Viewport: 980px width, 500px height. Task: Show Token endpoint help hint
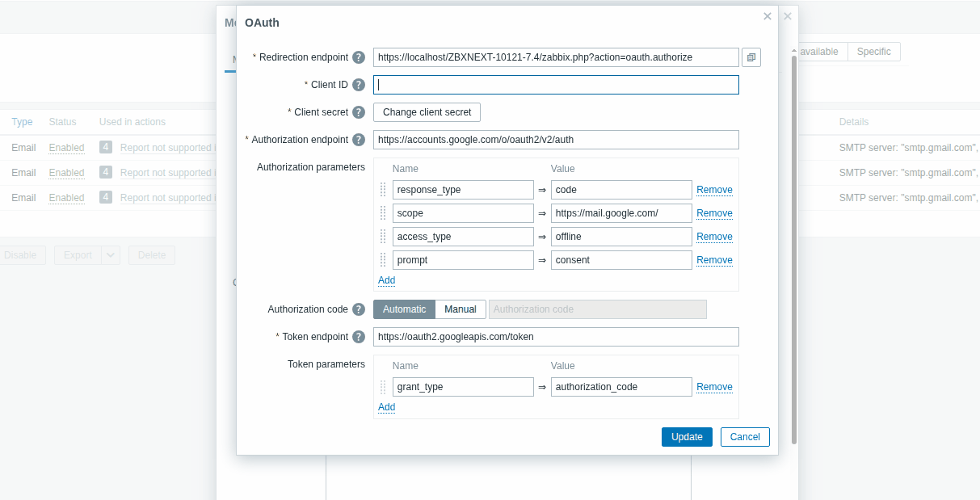click(x=359, y=337)
